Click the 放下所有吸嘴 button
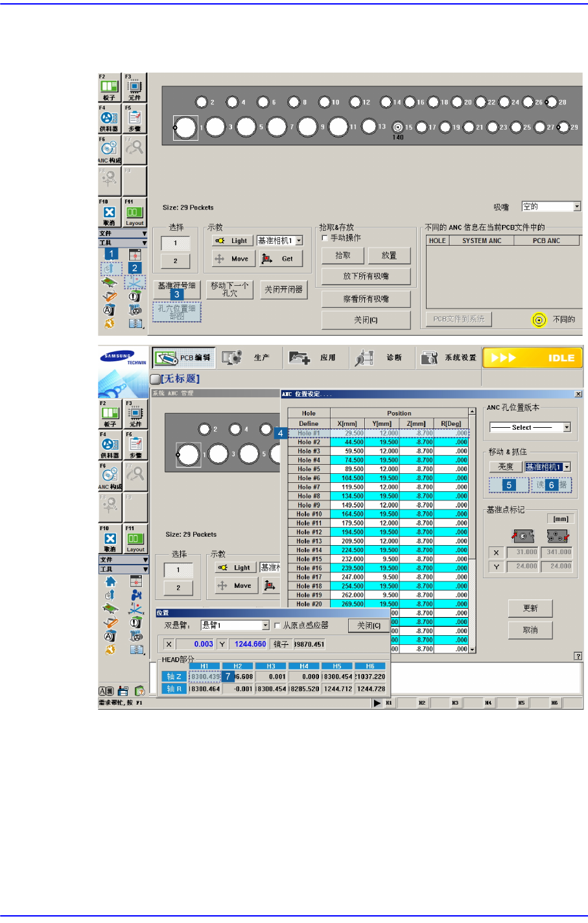 (366, 277)
